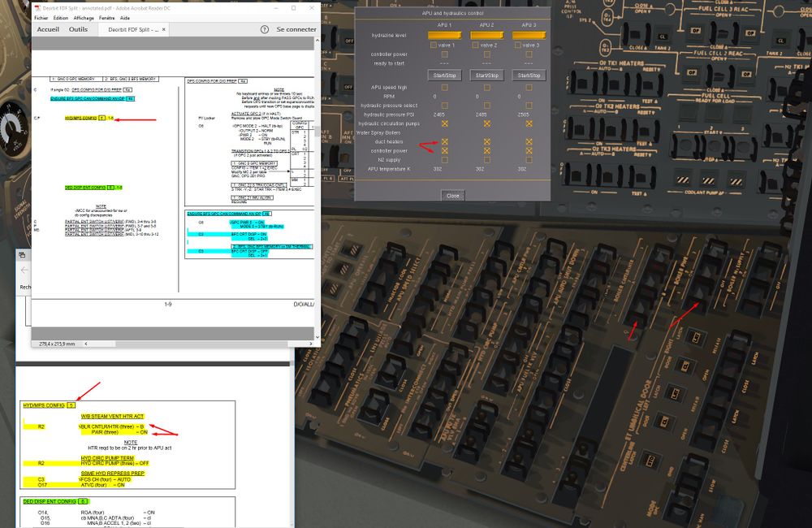The width and height of the screenshot is (812, 528).
Task: Click hydraulic pressure value 2505 for APU 3
Action: point(523,115)
